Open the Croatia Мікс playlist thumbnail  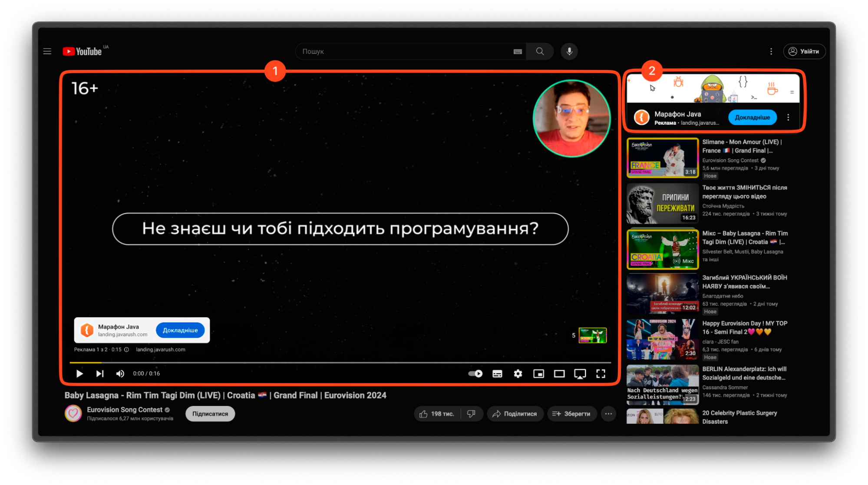pyautogui.click(x=663, y=249)
